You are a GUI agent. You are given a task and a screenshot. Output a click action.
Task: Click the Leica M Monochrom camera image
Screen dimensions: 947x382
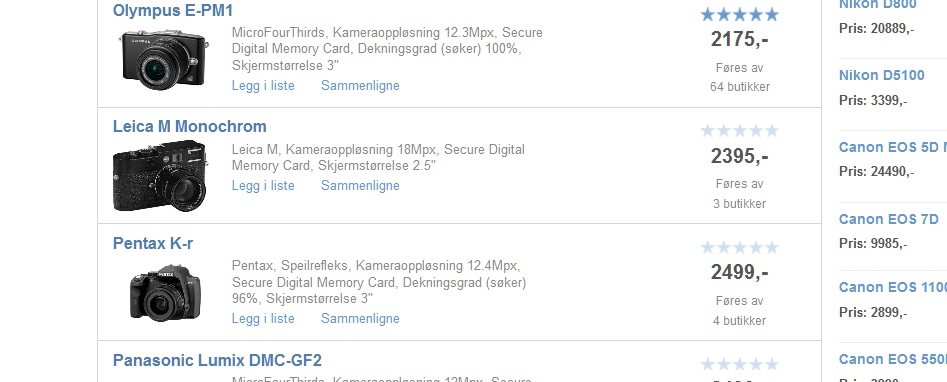tap(161, 176)
